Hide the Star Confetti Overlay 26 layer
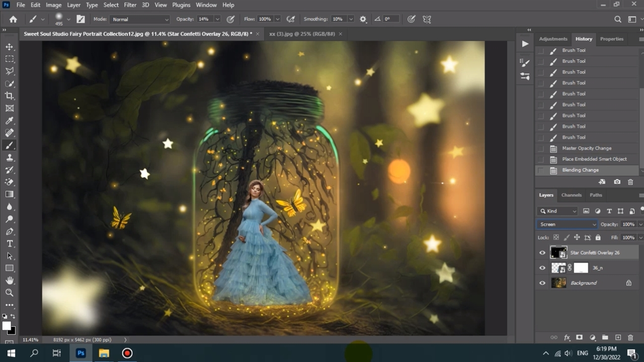 click(542, 253)
